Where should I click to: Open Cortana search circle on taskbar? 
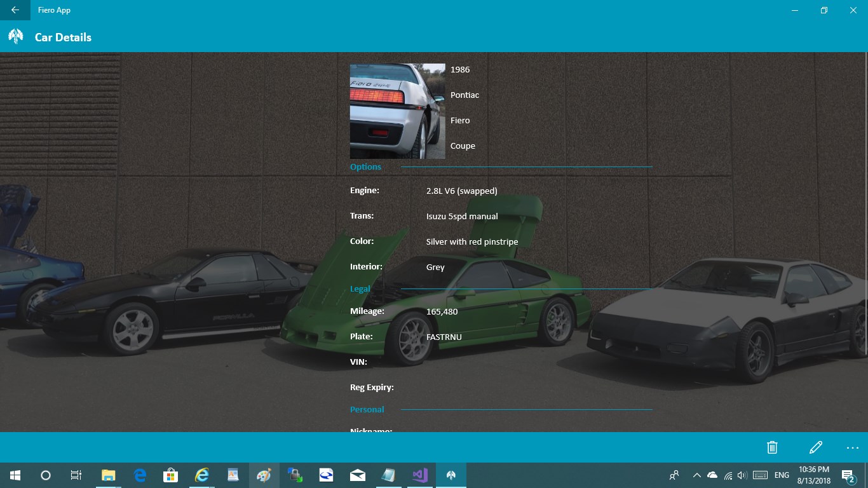[x=46, y=475]
